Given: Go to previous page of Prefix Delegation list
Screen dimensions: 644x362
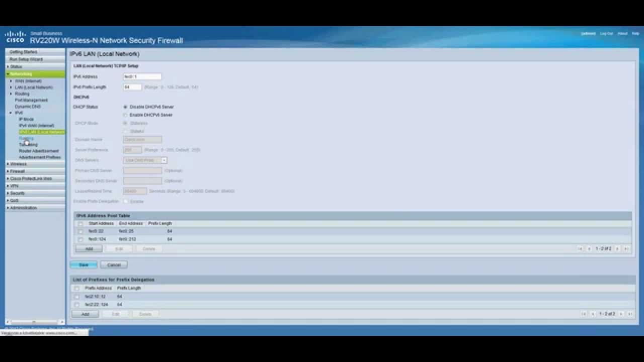Looking at the screenshot, I should [x=593, y=314].
